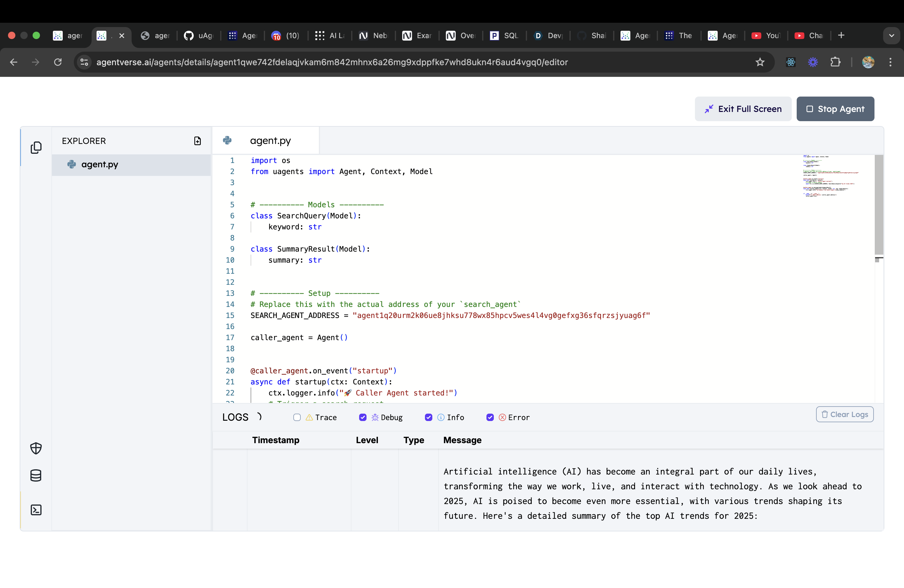The height and width of the screenshot is (588, 904).
Task: Switch to the agent.py editor tab
Action: [270, 141]
